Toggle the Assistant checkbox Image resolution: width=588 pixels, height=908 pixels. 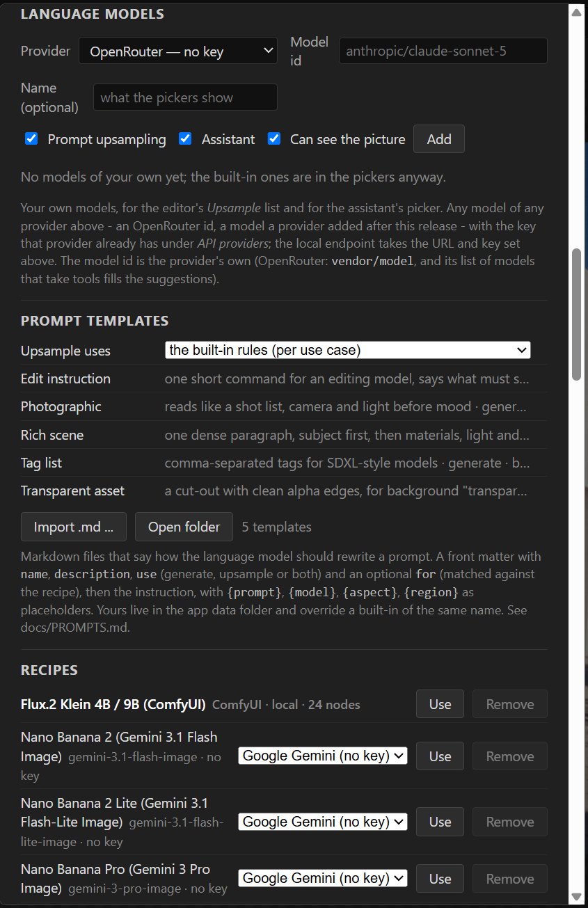pos(185,138)
